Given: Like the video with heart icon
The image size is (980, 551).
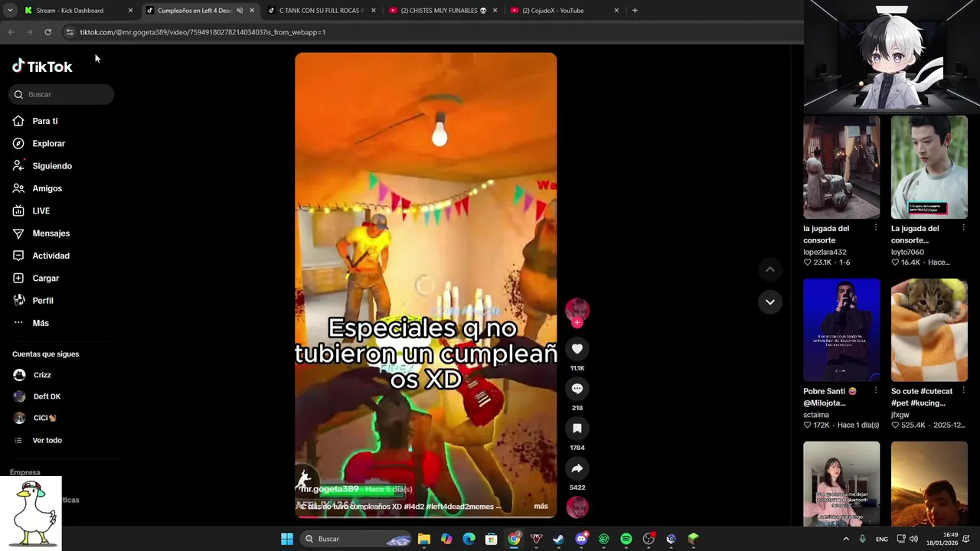Looking at the screenshot, I should point(577,349).
